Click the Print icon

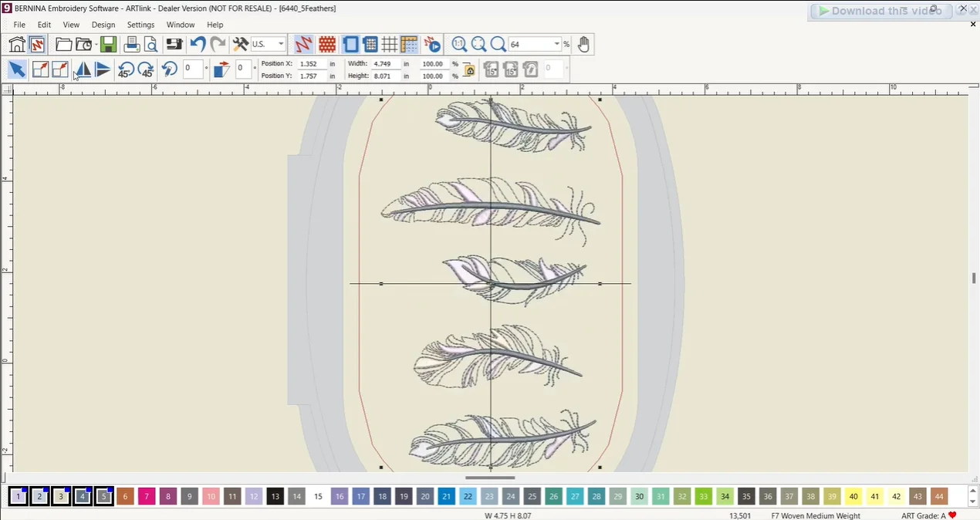[132, 44]
